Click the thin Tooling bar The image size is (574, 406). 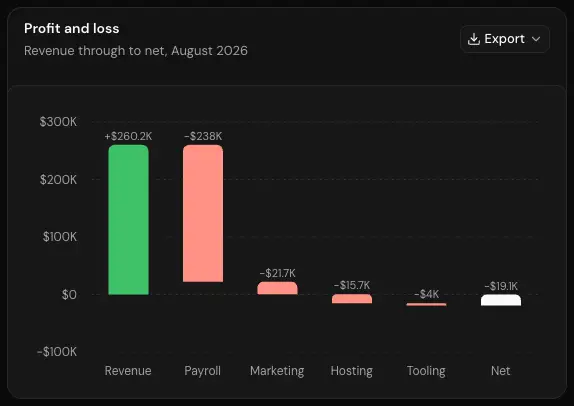[426, 305]
